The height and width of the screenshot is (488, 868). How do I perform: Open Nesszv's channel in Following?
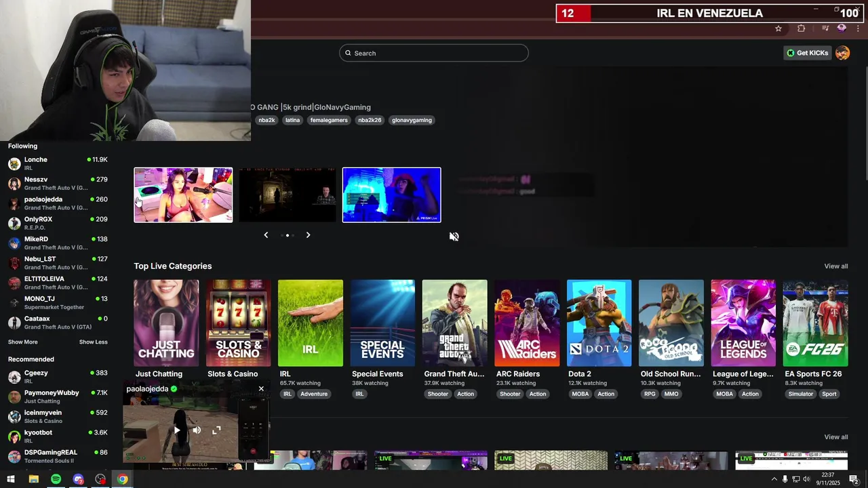coord(58,184)
